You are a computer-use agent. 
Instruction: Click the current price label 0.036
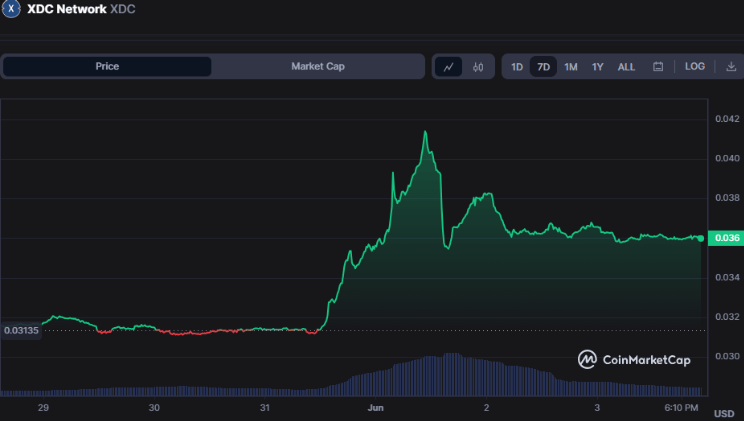[x=726, y=238]
